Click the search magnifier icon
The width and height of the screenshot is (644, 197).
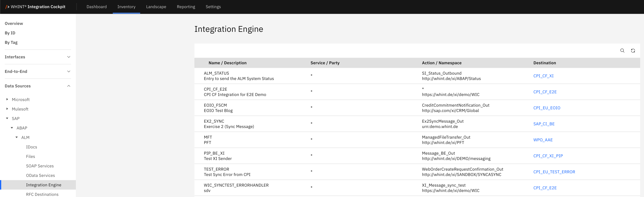622,51
